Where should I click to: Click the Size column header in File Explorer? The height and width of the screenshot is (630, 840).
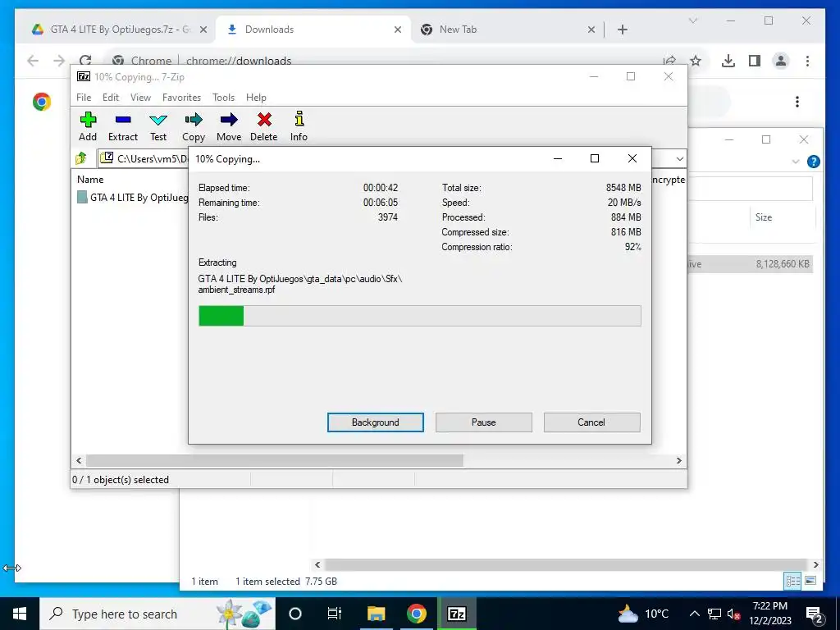point(764,217)
